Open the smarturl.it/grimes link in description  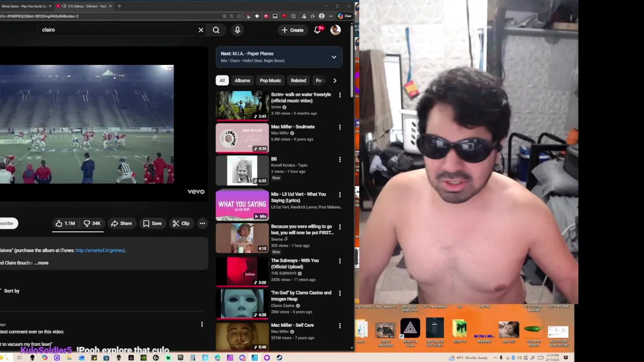(x=100, y=250)
